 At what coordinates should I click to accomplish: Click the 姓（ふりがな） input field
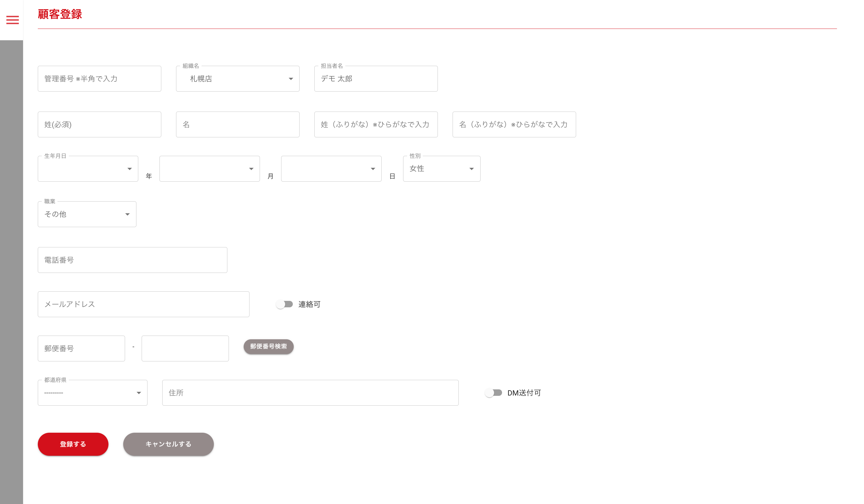pos(376,124)
